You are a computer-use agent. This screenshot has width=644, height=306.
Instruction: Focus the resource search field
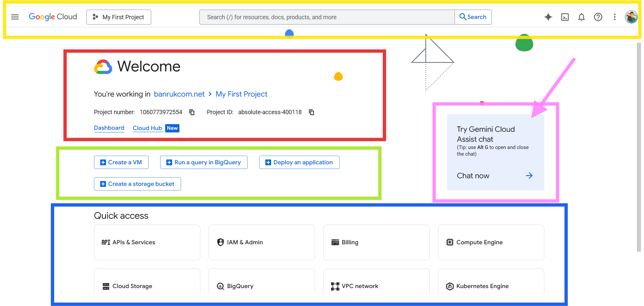pyautogui.click(x=327, y=17)
